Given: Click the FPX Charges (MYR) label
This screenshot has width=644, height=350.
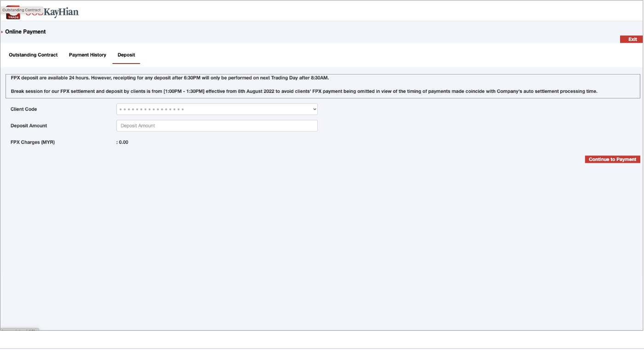Looking at the screenshot, I should (33, 142).
